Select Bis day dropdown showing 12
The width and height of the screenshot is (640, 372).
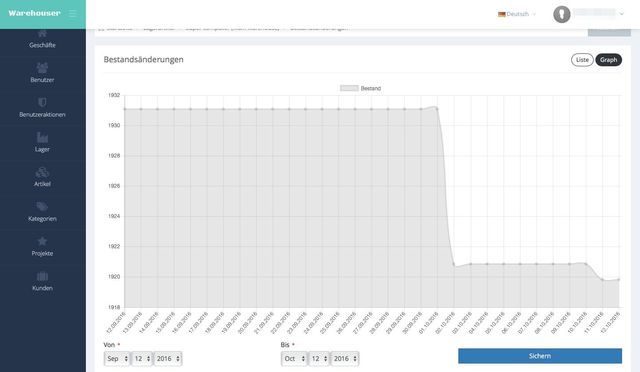coord(319,359)
